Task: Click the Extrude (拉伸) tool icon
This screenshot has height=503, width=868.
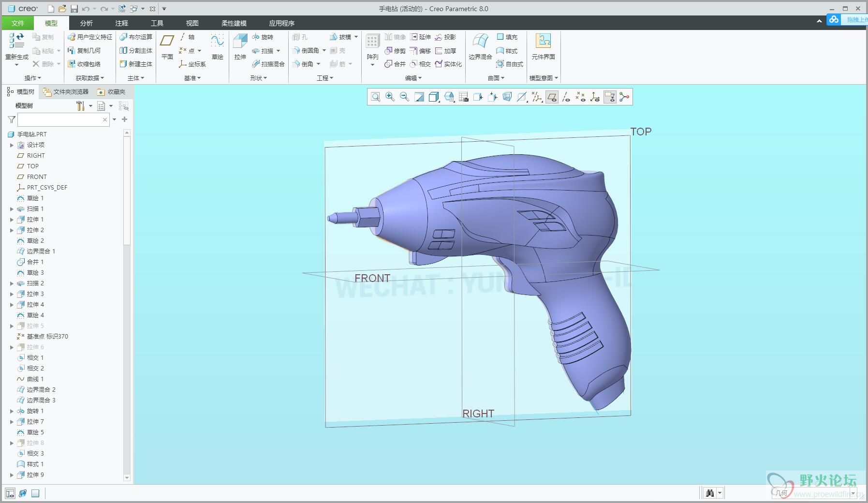Action: (x=240, y=42)
